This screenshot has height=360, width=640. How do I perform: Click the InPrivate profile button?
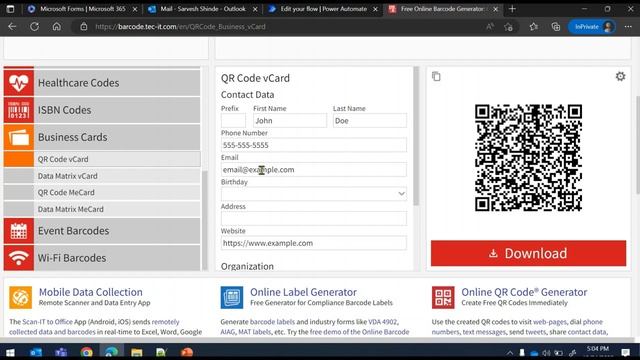tap(592, 27)
